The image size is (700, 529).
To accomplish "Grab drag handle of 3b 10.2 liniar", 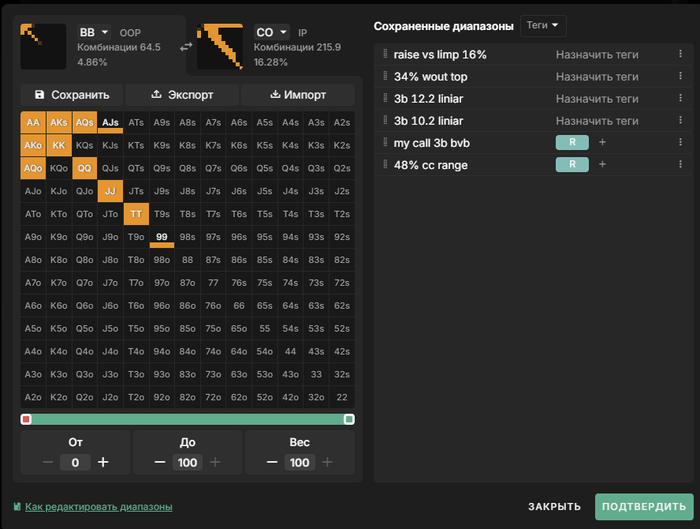I will (x=385, y=121).
